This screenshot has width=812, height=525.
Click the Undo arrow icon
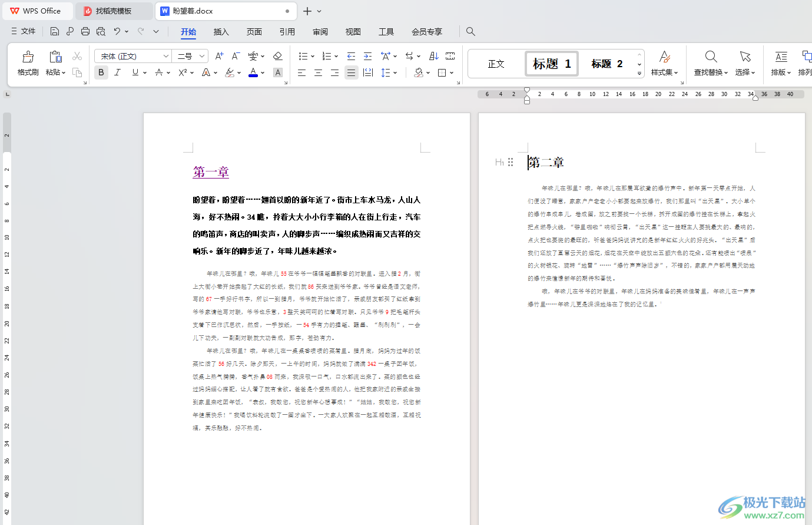[x=117, y=31]
